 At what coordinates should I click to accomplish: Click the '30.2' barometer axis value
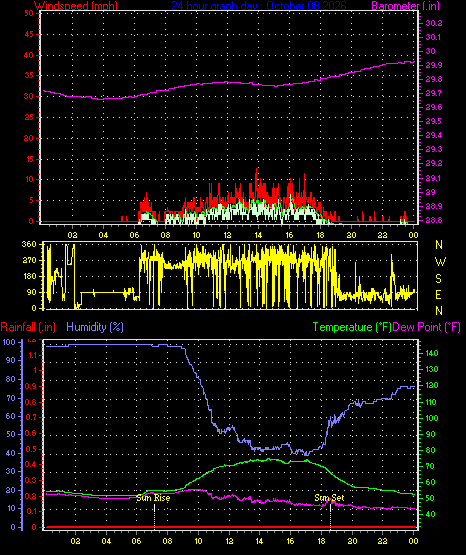pos(433,23)
